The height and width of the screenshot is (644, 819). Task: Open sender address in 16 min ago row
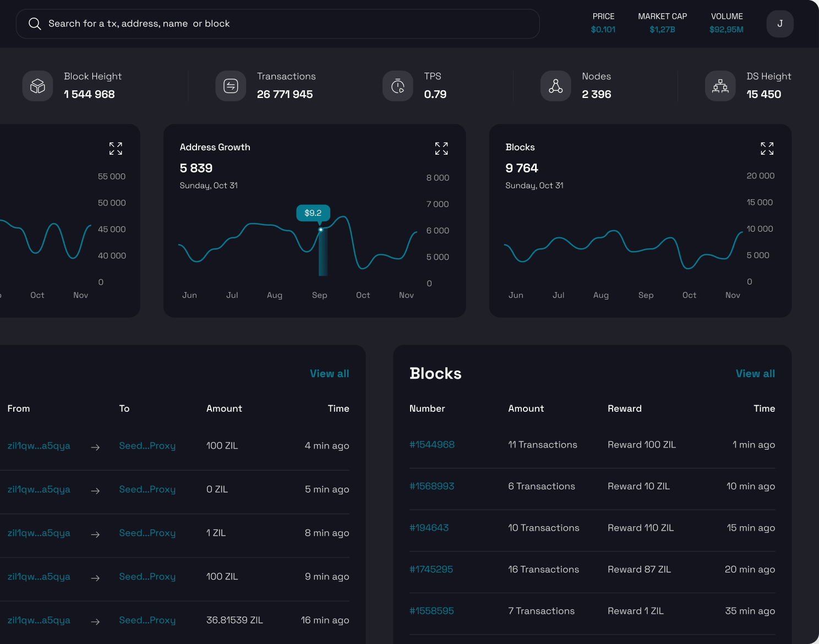coord(39,620)
